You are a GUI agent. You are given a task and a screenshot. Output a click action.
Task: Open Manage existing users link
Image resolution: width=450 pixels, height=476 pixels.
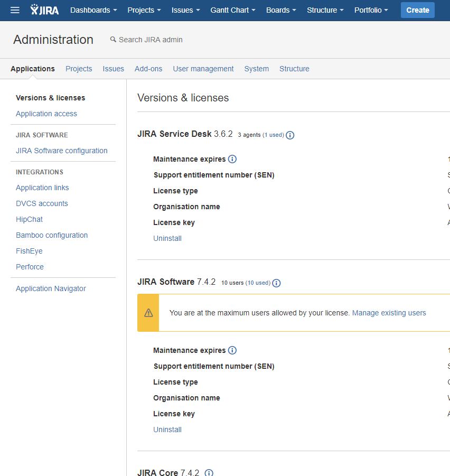[x=389, y=313]
